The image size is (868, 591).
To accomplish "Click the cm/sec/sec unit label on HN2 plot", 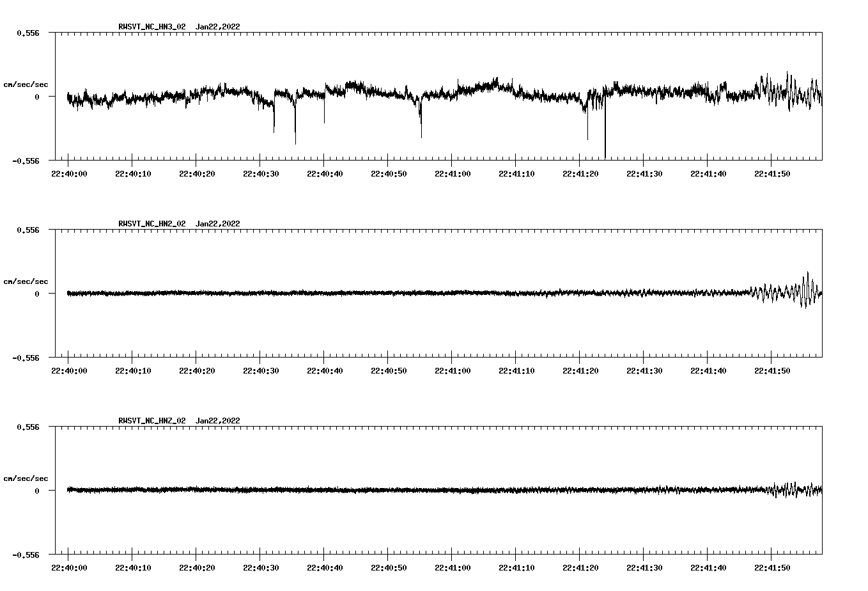I will click(x=26, y=281).
